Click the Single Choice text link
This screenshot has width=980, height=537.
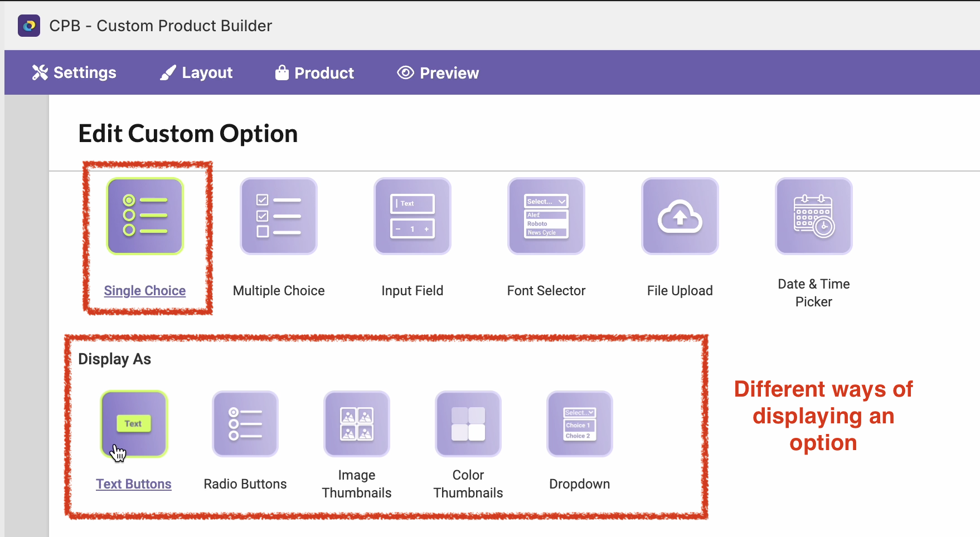click(145, 291)
